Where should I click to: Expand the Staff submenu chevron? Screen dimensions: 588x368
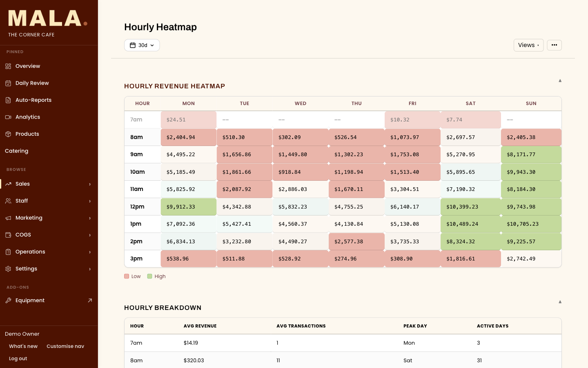click(90, 201)
